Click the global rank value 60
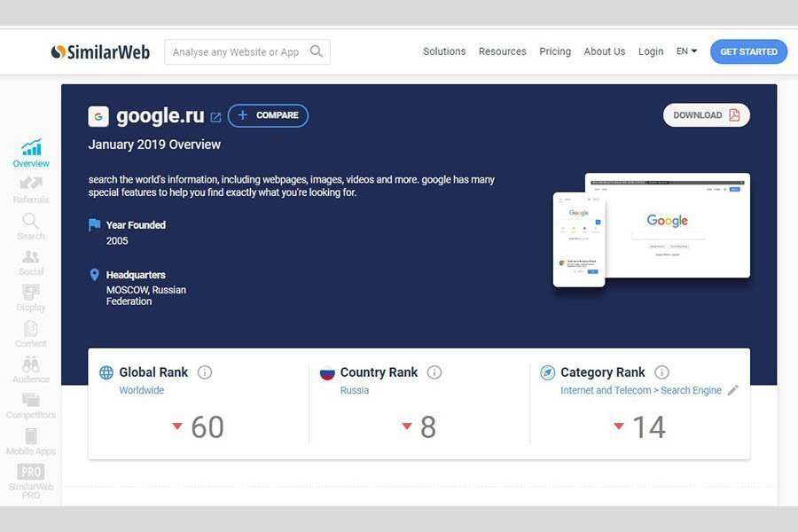This screenshot has width=798, height=532. click(x=207, y=426)
